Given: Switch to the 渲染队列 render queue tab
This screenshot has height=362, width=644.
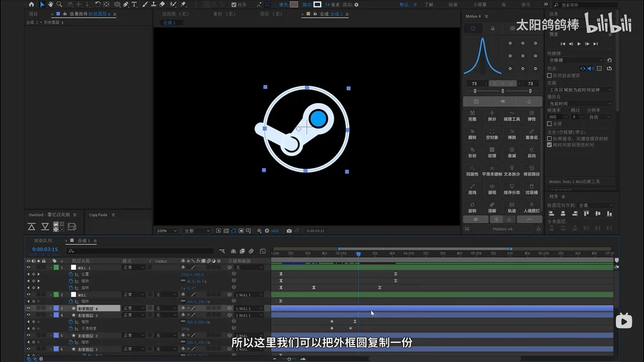Looking at the screenshot, I should click(43, 241).
